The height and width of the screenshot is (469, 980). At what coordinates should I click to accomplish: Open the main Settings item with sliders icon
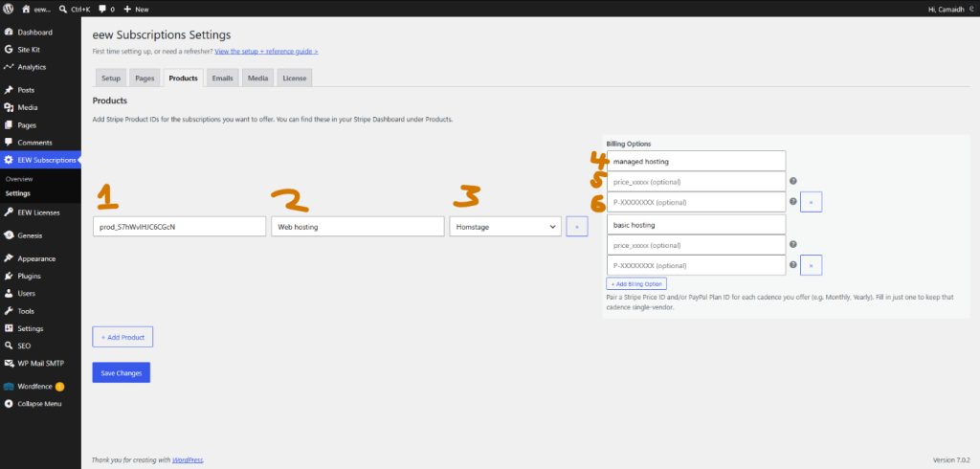[40, 328]
